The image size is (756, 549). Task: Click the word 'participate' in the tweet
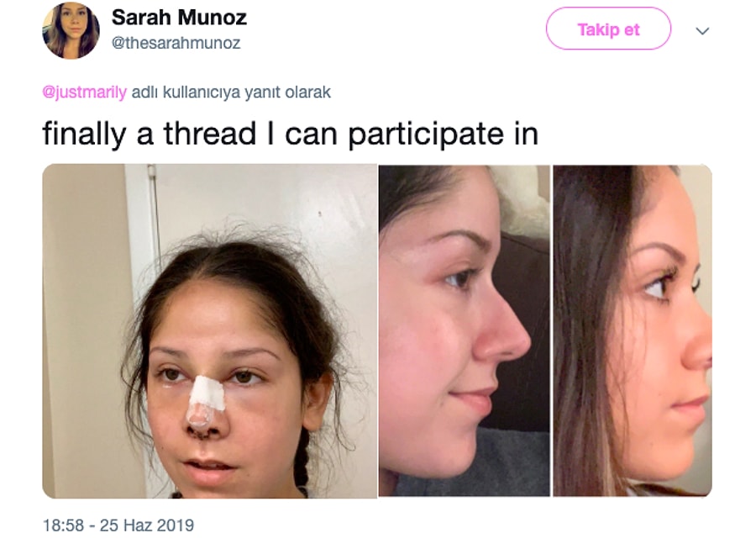pos(426,135)
